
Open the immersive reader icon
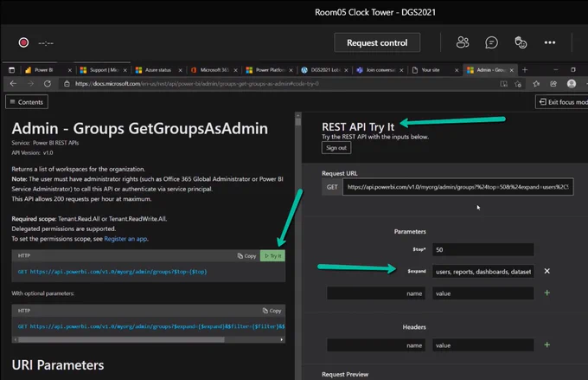(503, 84)
